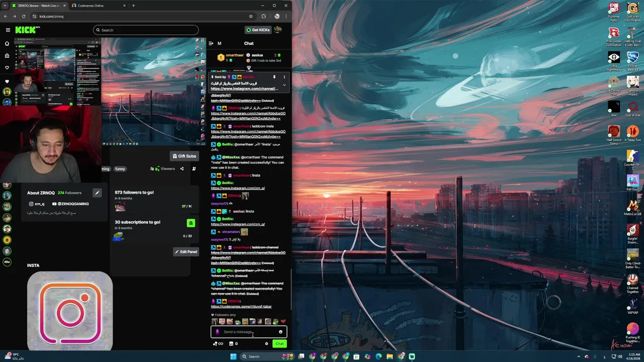Open the emoji picker in message box
Screen dimensions: 644x362
click(x=281, y=332)
